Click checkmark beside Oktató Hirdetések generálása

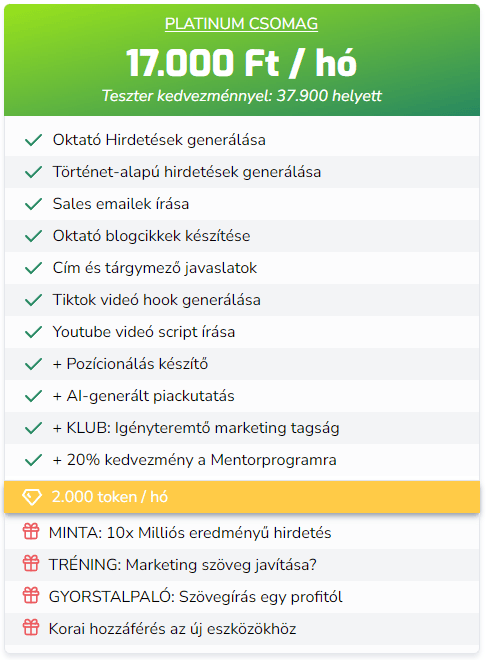point(33,140)
